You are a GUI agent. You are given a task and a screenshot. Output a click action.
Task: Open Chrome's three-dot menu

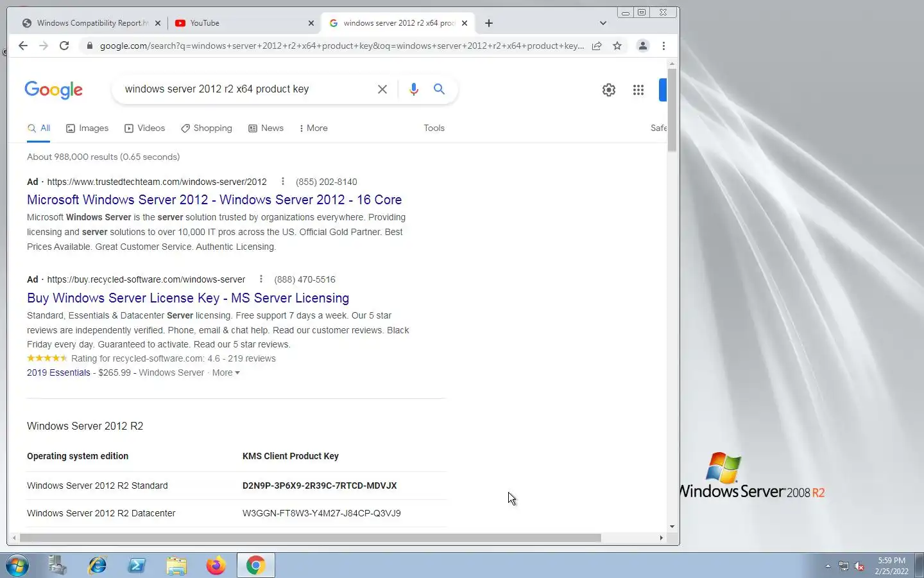663,46
